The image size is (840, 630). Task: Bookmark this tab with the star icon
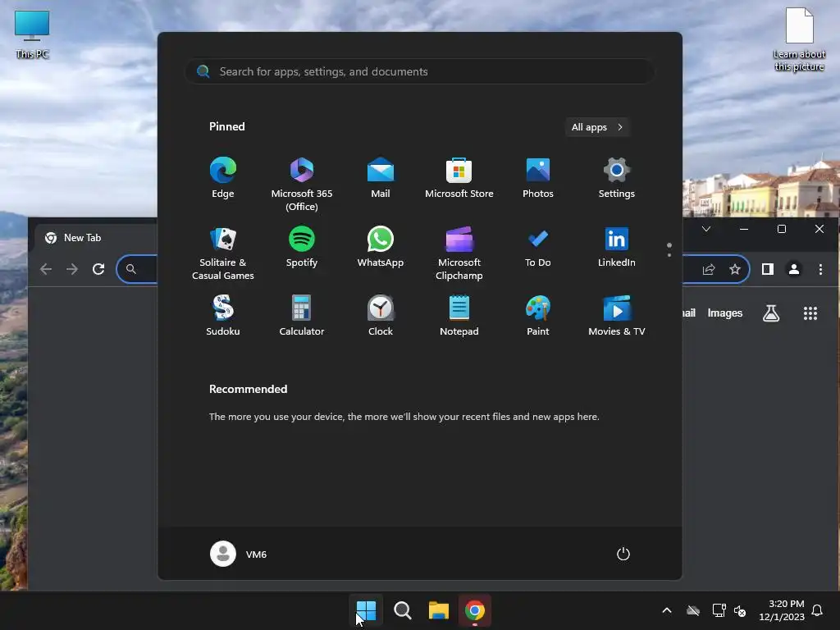[735, 269]
